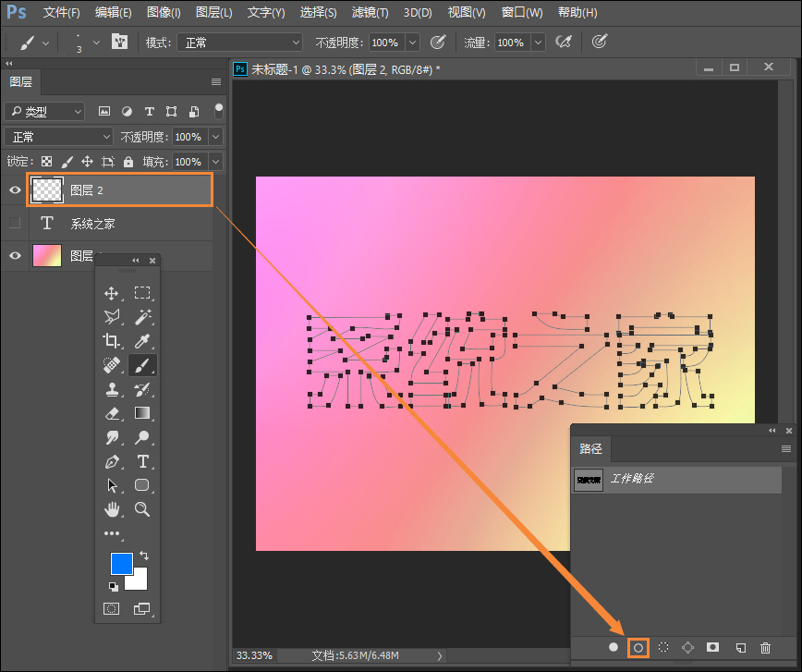Select the Pen tool
The width and height of the screenshot is (802, 672).
112,461
